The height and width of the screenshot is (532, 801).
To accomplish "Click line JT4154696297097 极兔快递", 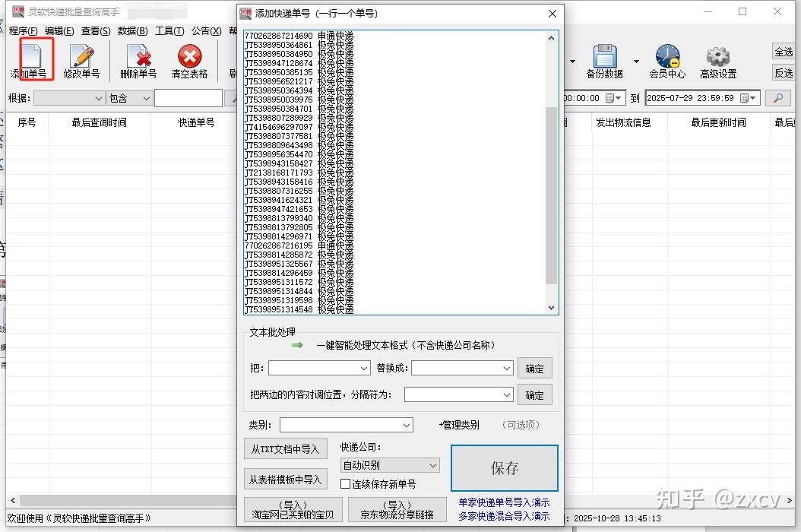I will (299, 127).
